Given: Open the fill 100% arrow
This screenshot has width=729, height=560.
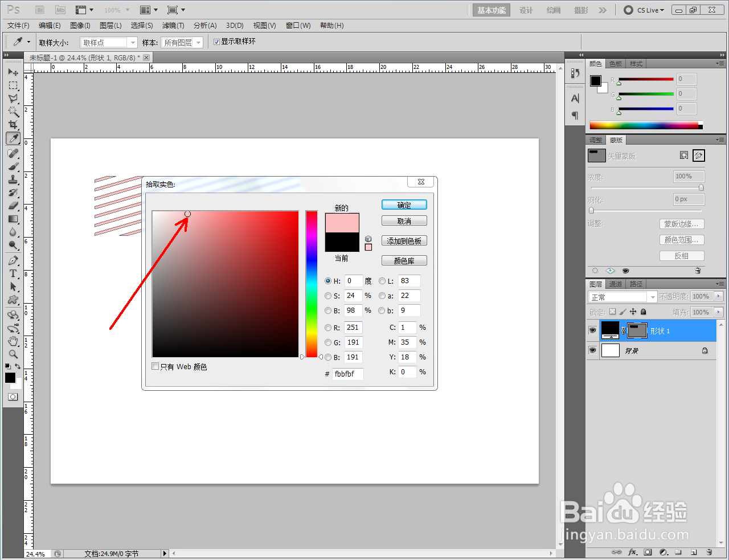Looking at the screenshot, I should pos(718,312).
